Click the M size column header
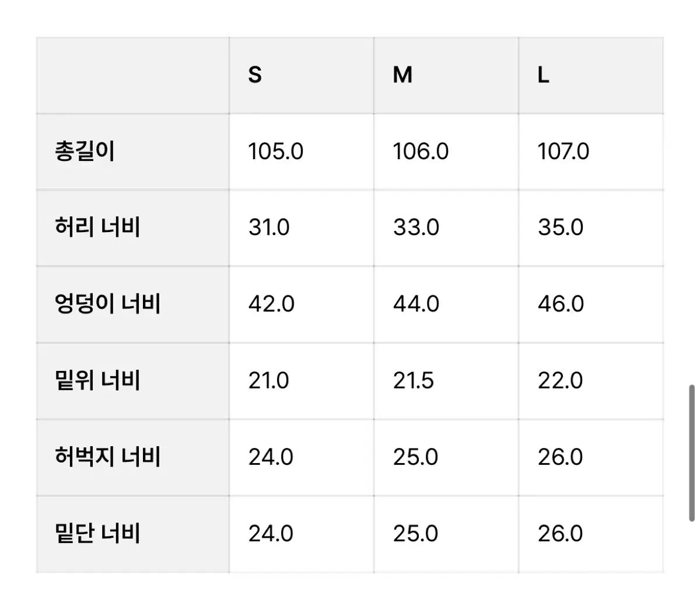 [402, 75]
